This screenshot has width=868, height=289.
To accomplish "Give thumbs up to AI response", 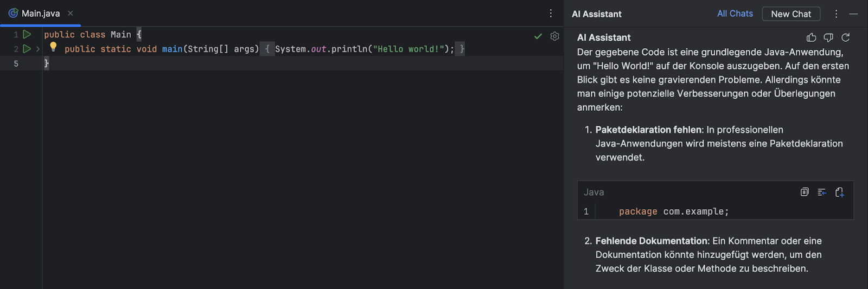I will coord(812,37).
